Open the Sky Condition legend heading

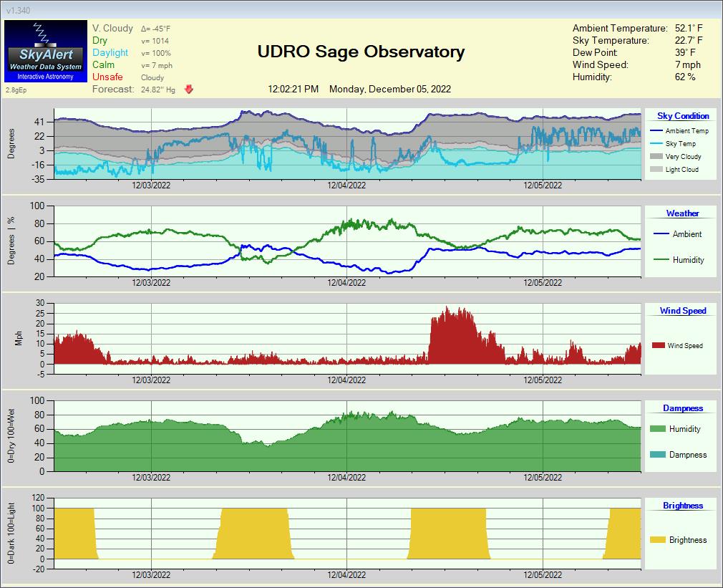683,116
